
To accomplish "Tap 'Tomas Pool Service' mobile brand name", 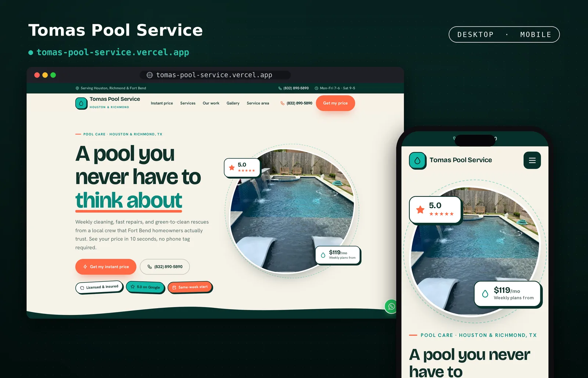I will tap(460, 160).
